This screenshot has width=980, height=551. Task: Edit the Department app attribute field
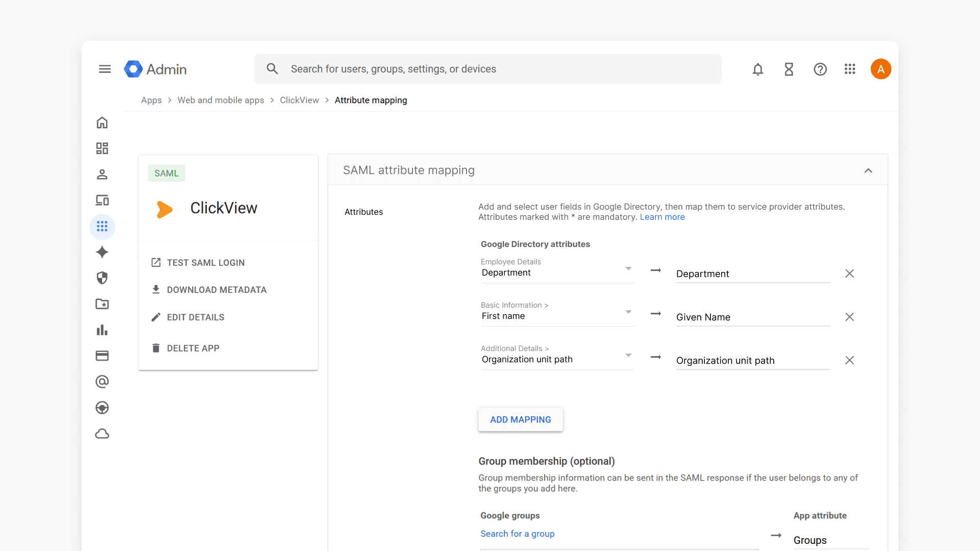753,274
